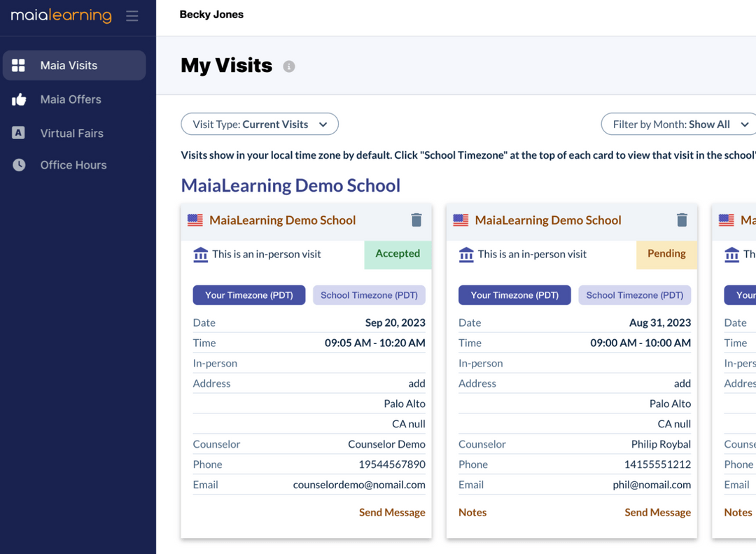Click the Accepted status badge
Screen dimensions: 756x554
tap(398, 254)
